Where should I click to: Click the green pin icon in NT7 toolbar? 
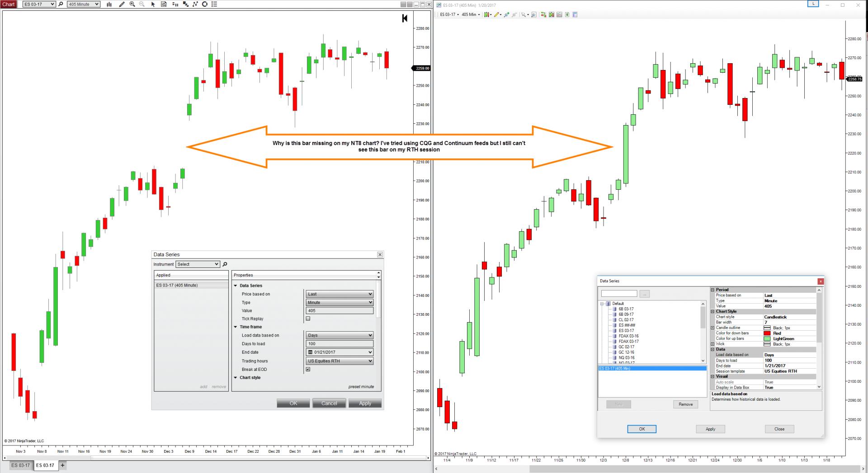click(506, 14)
